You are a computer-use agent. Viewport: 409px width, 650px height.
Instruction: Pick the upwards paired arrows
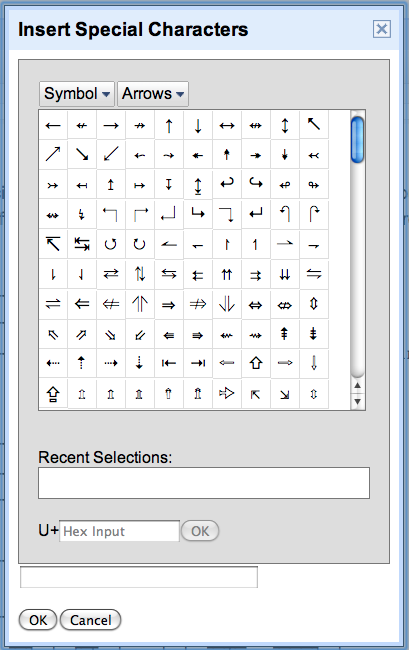click(x=227, y=274)
